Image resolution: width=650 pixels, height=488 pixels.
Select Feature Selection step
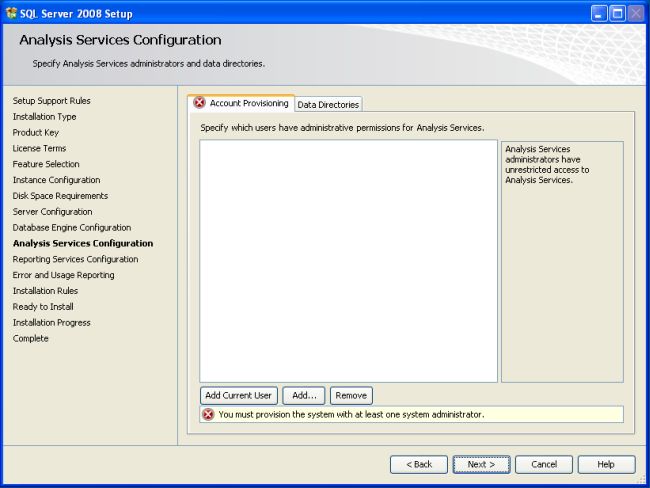[46, 164]
